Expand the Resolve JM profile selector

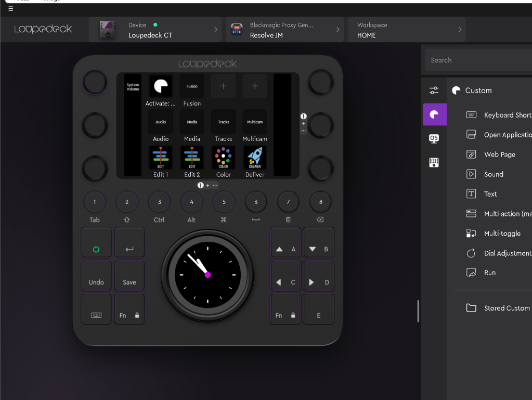[x=284, y=30]
